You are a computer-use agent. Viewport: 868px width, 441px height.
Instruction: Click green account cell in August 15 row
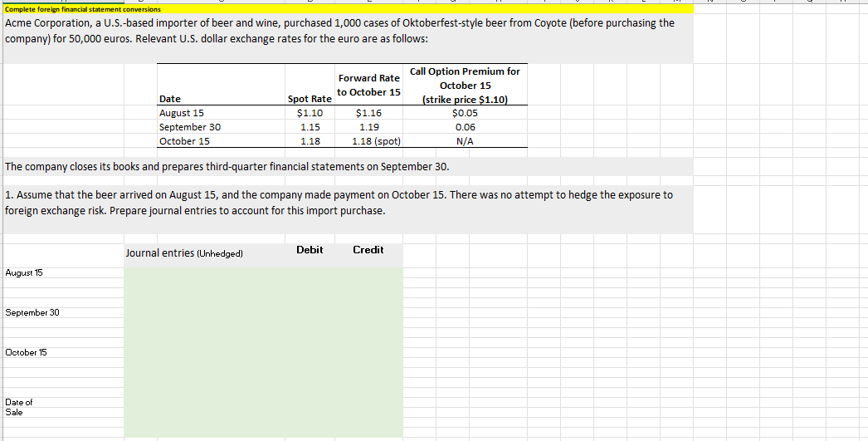205,272
